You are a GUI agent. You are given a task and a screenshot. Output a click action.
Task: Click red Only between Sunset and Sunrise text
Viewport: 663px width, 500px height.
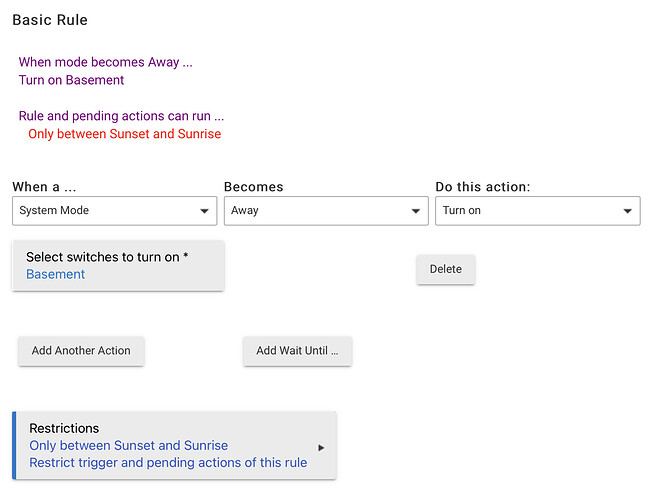coord(125,134)
